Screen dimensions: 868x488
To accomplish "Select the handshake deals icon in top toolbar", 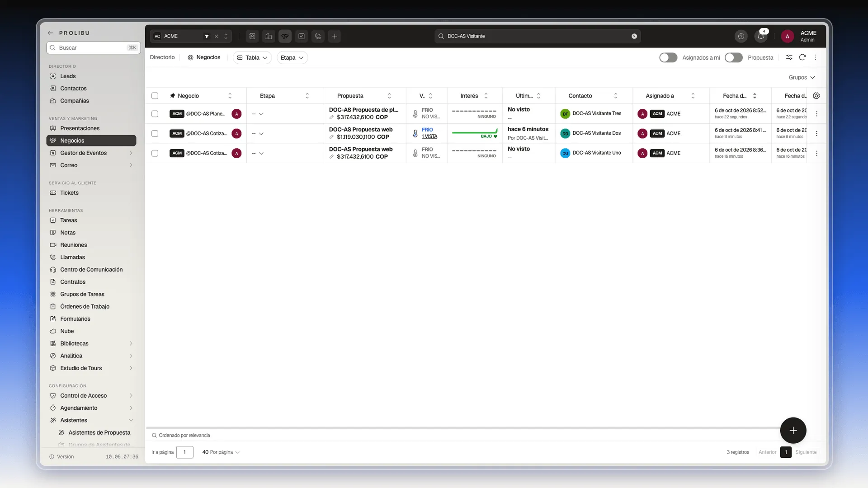I will click(x=285, y=36).
